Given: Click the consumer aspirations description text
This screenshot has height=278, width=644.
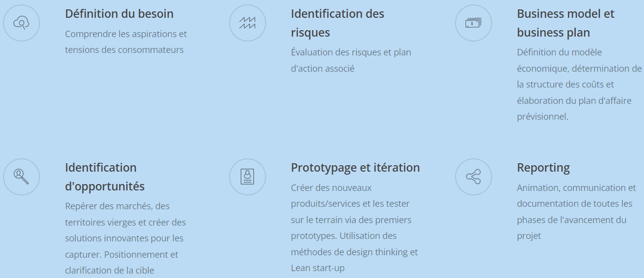Looking at the screenshot, I should [126, 42].
